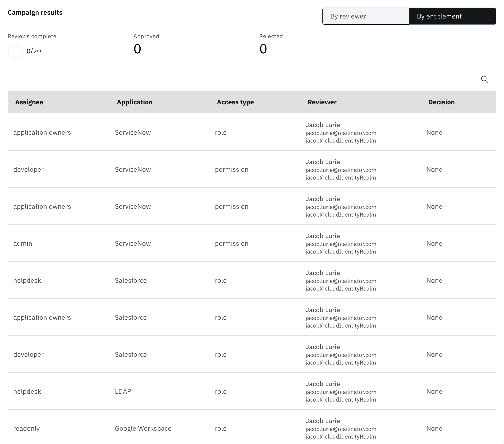
Task: Click None decision in readonly row
Action: coord(434,428)
